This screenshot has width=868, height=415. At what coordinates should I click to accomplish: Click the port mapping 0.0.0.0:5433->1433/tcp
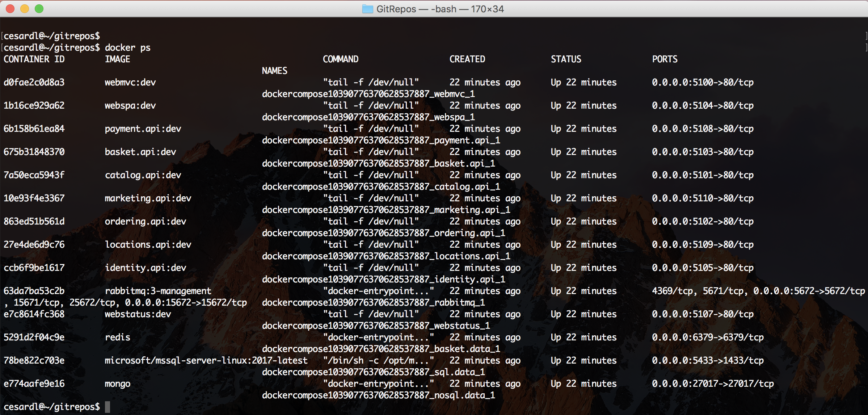coord(708,360)
